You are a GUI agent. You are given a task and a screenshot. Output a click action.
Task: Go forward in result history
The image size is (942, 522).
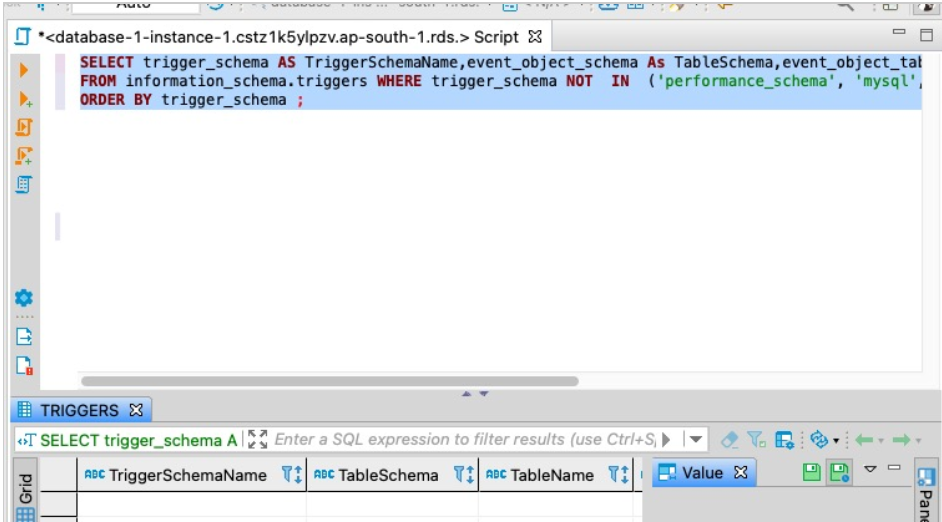pos(901,440)
